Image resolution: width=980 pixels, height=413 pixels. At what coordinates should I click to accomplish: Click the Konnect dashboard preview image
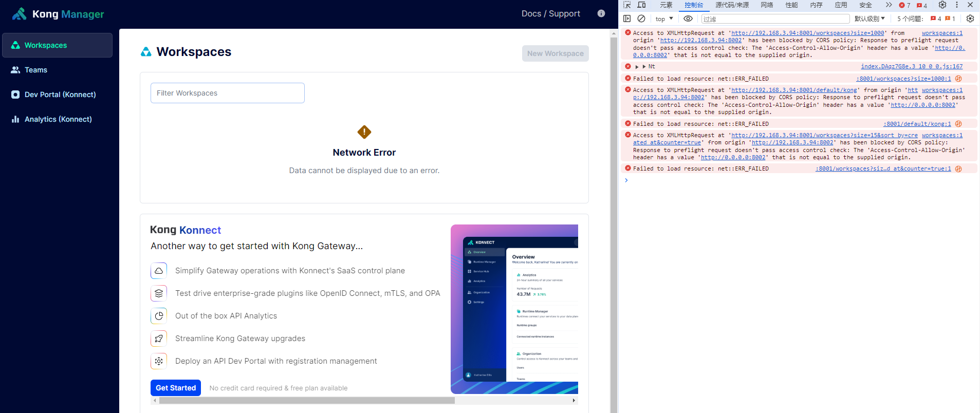(514, 309)
